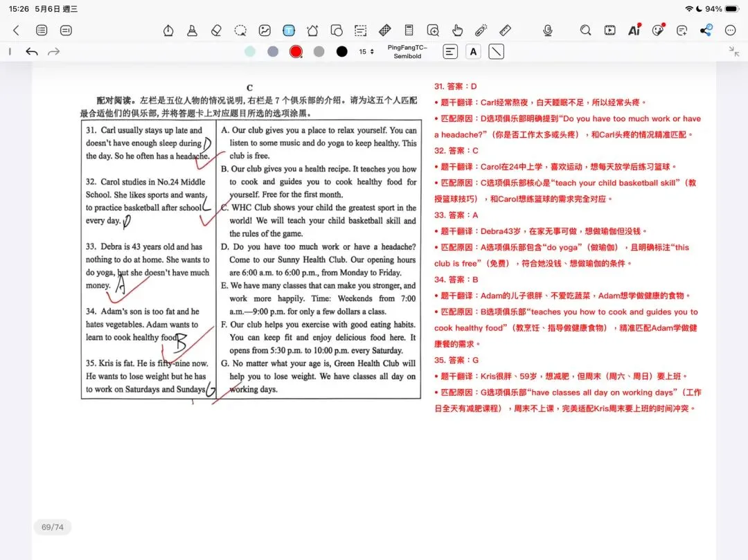Open the page list outline icon
Image resolution: width=748 pixels, height=560 pixels.
pyautogui.click(x=42, y=30)
